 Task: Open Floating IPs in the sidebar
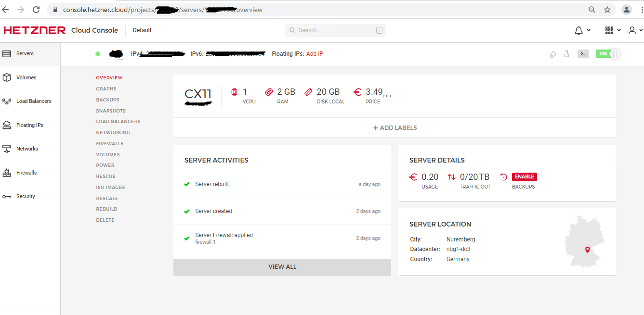pyautogui.click(x=30, y=125)
